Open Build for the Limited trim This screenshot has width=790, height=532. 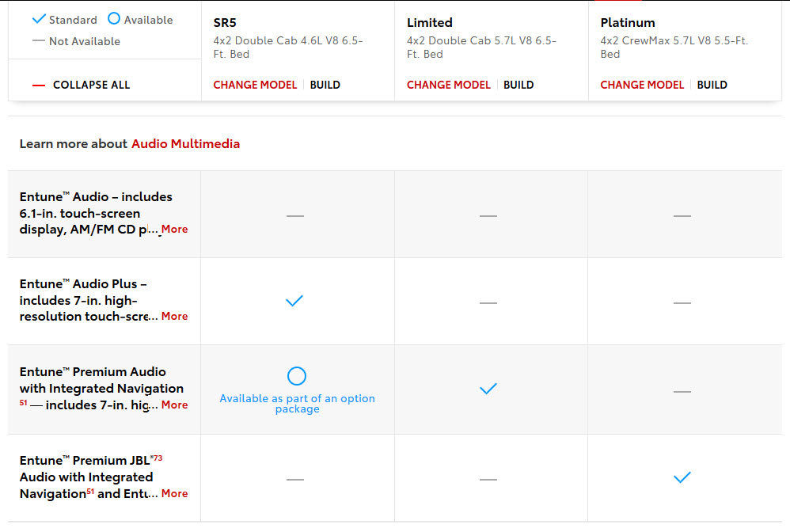[x=518, y=85]
